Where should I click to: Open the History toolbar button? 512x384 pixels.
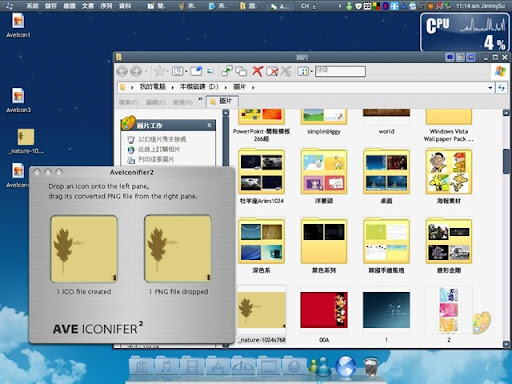coord(178,71)
